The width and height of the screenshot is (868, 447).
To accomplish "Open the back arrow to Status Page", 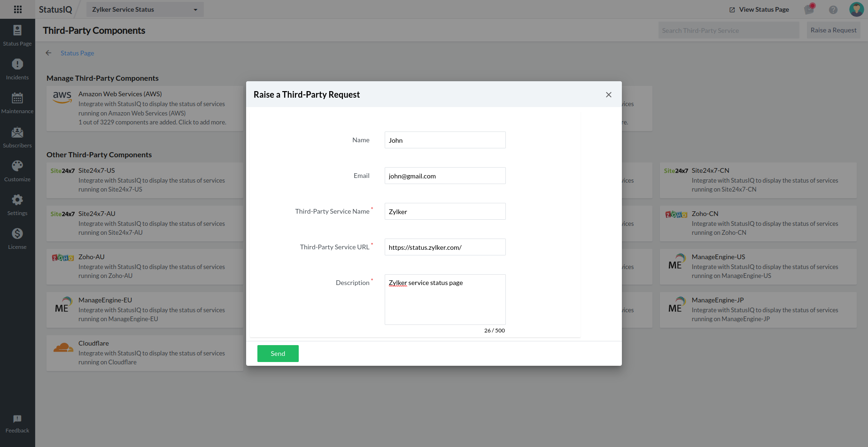I will (48, 53).
